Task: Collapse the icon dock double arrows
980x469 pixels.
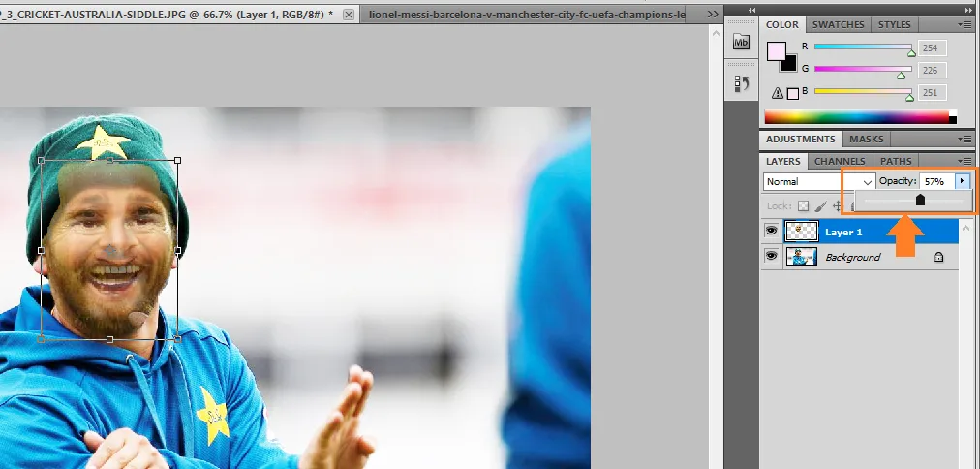Action: point(751,10)
